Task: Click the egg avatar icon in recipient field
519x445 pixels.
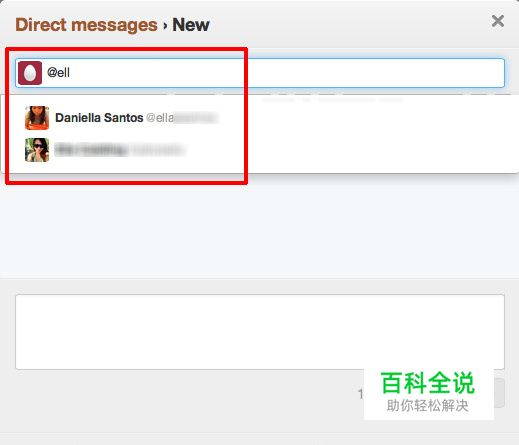Action: point(30,73)
